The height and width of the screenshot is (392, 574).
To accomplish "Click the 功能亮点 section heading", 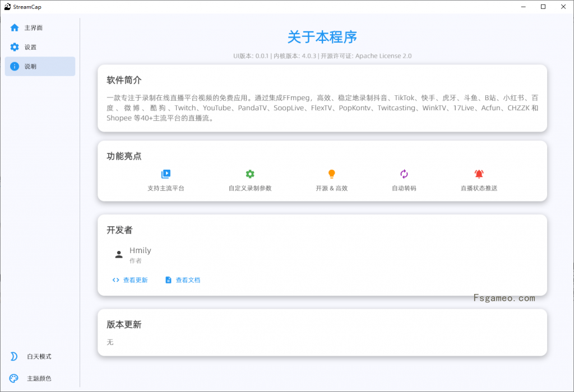I will pyautogui.click(x=124, y=156).
